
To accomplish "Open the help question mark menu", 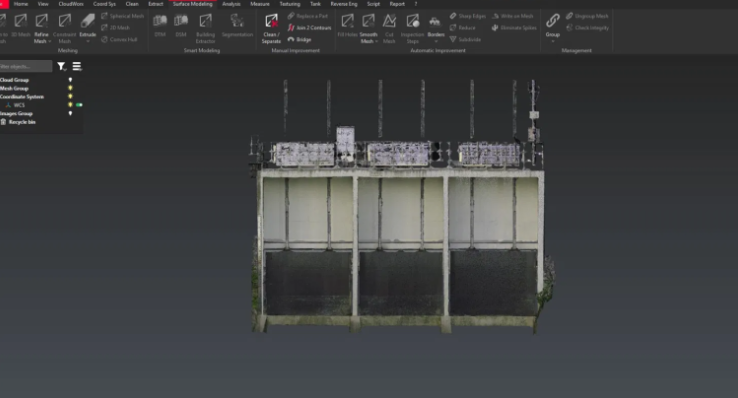I will (416, 4).
